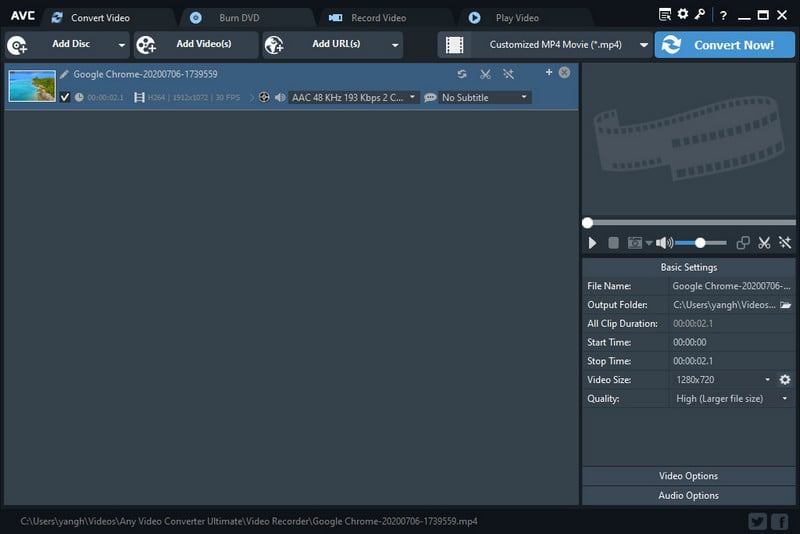
Task: Click the video thumbnail of Google Chrome clip
Action: (32, 86)
